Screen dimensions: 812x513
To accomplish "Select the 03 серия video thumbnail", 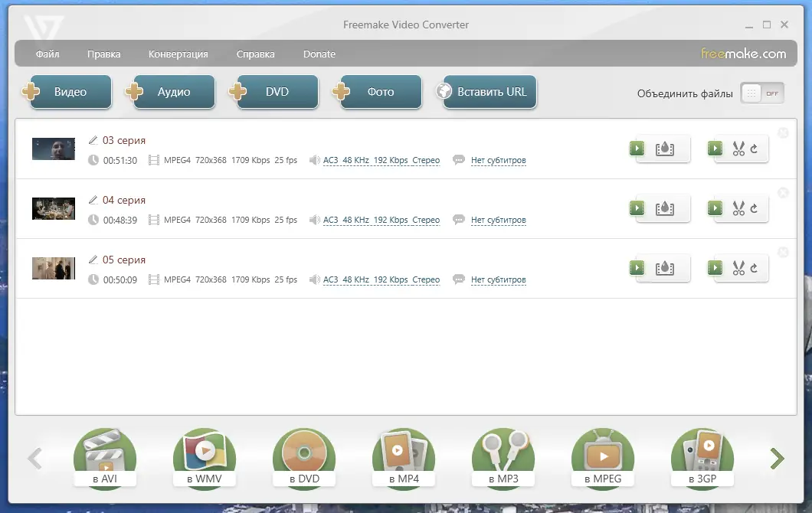I will [54, 149].
